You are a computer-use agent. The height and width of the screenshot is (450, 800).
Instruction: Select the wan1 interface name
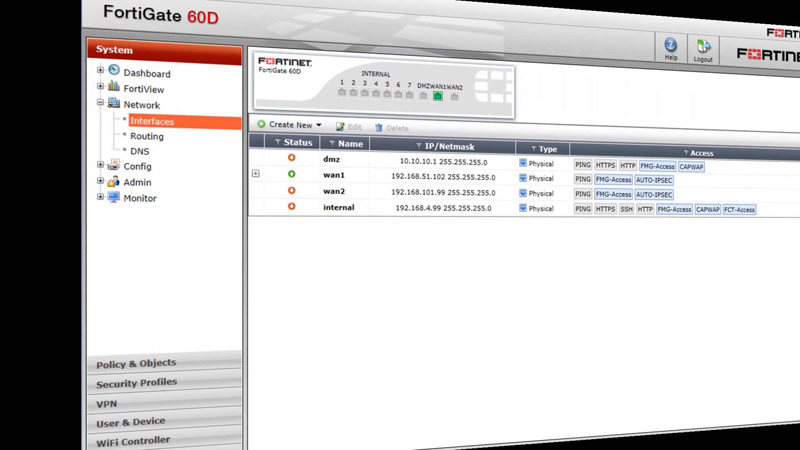[334, 175]
